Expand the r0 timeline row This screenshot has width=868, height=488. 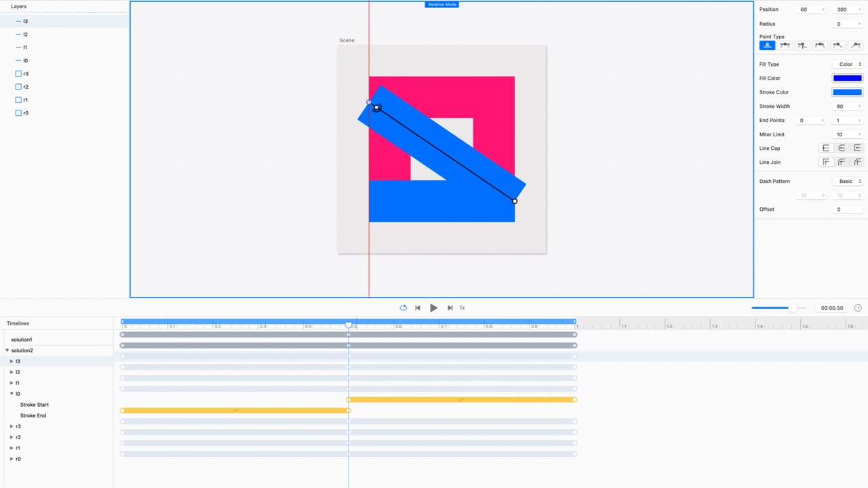tap(12, 459)
